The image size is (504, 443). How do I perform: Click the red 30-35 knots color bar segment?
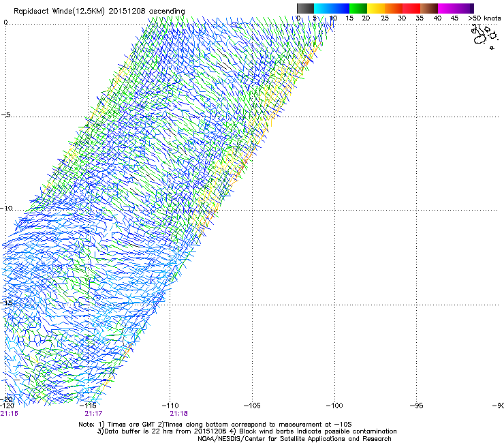point(411,8)
